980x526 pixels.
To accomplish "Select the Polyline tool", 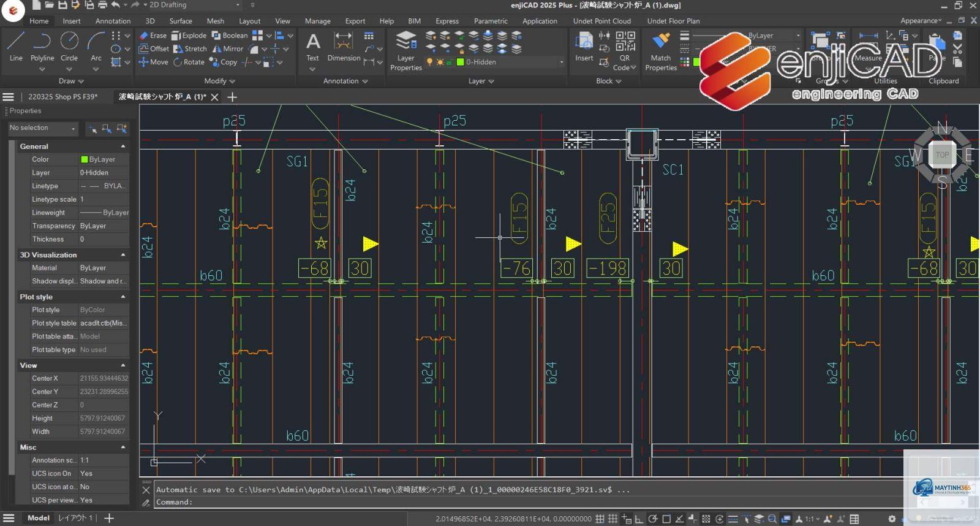I will [42, 47].
